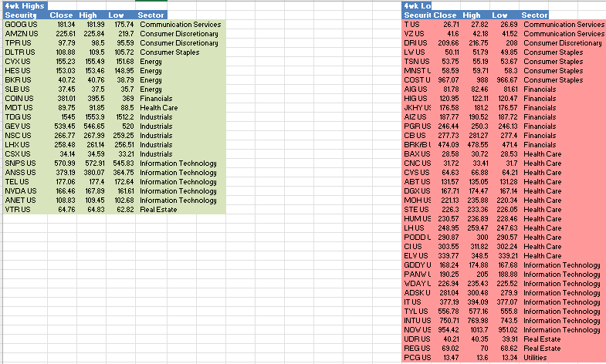This screenshot has height=364, width=606.
Task: Click the VTR US cell
Action: tap(25, 210)
